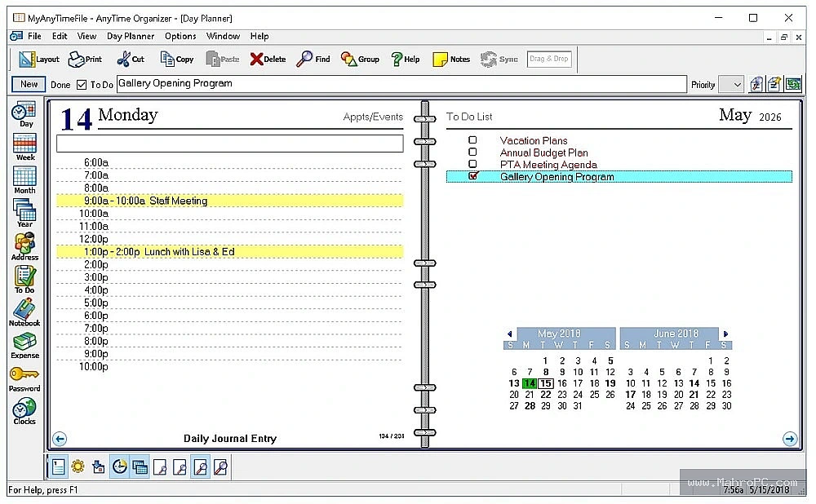This screenshot has height=504, width=816.
Task: Go to next month in mini calendar
Action: pos(726,334)
